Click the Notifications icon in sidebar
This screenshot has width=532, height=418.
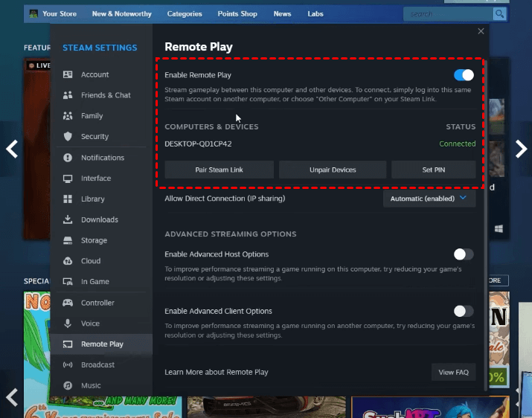coord(68,158)
